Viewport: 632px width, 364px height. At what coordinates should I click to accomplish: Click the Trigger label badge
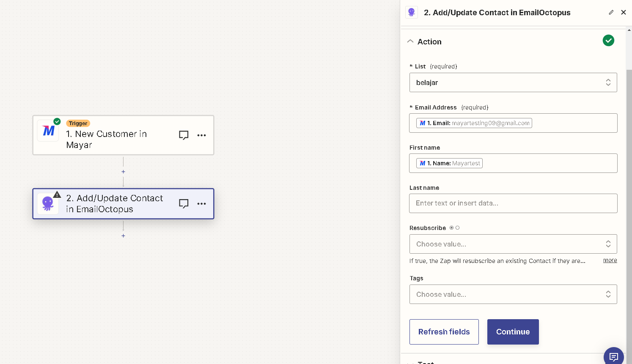pyautogui.click(x=78, y=123)
